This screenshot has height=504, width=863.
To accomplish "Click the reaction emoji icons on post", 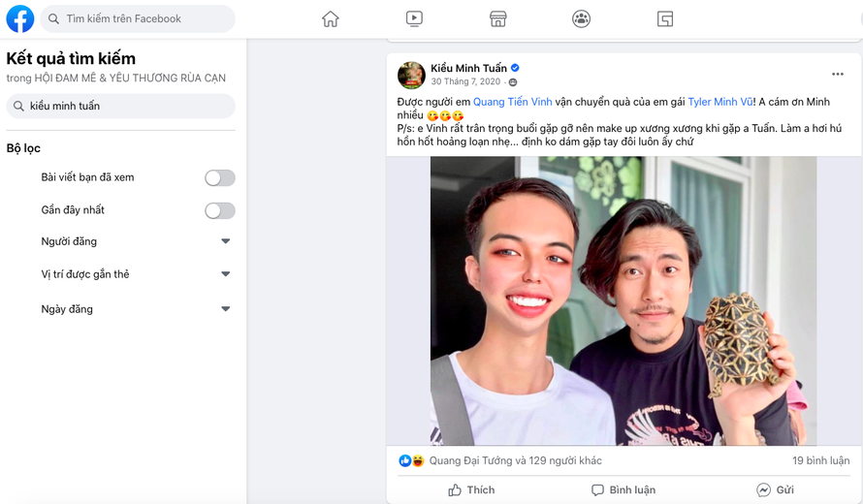I will tap(411, 460).
